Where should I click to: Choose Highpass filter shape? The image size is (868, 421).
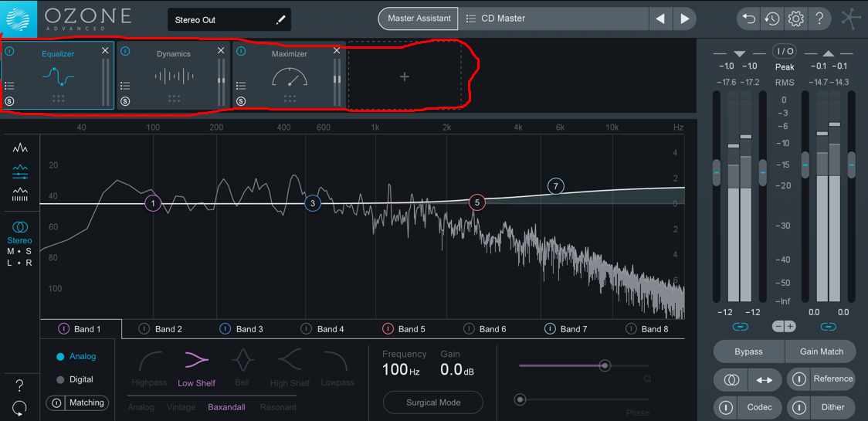click(150, 368)
